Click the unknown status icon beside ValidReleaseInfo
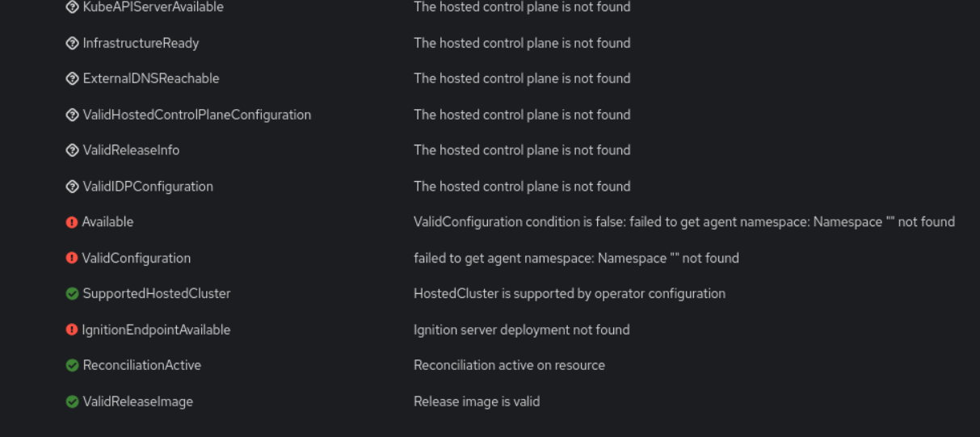 (73, 150)
